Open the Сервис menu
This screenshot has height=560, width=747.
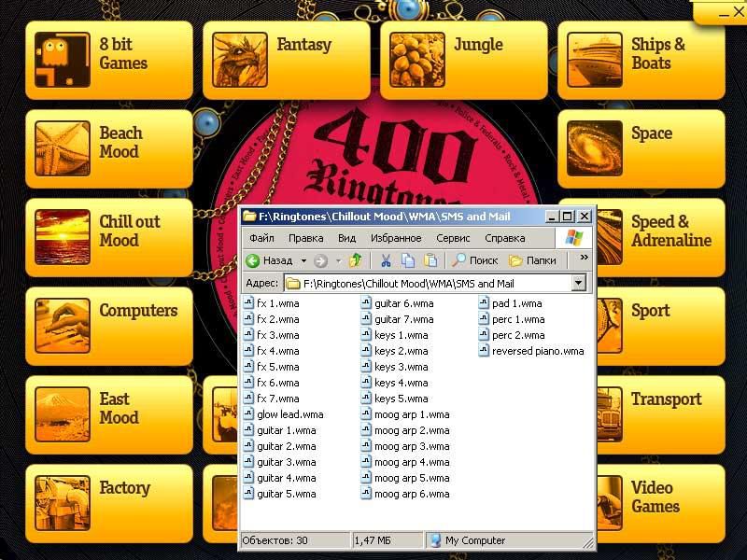453,238
